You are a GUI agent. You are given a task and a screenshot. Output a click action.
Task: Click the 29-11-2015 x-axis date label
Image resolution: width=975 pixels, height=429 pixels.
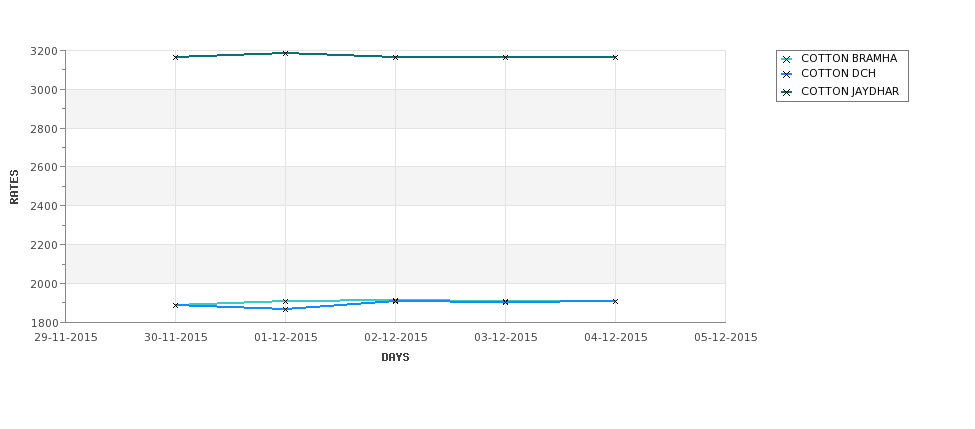66,338
